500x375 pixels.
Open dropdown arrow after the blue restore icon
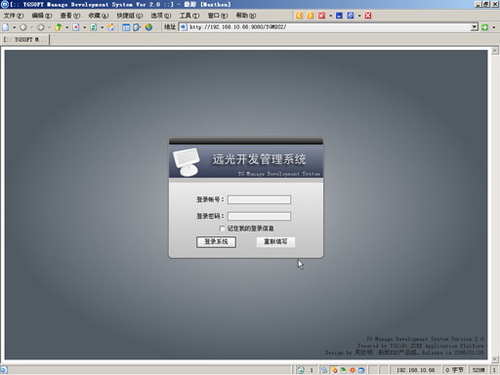(x=359, y=16)
